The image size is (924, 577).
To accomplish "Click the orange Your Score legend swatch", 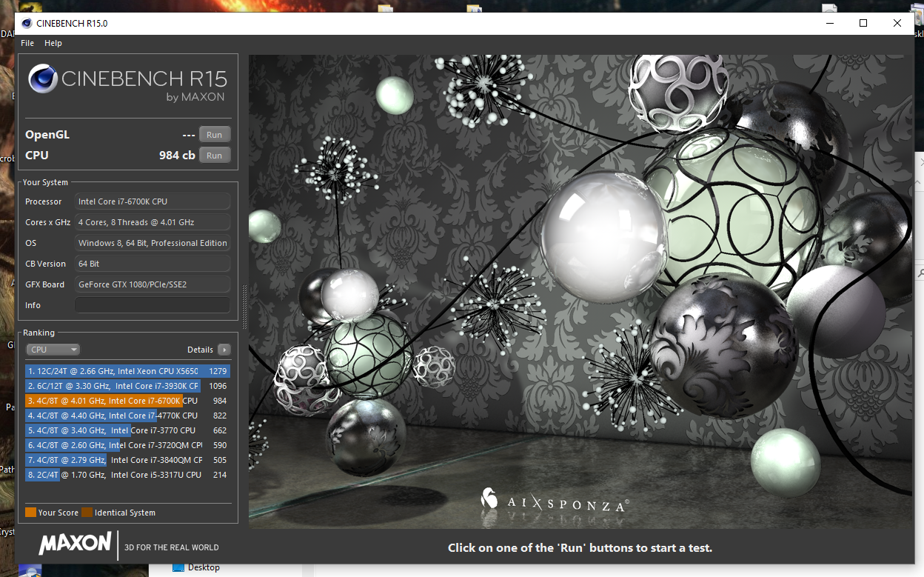I will [x=30, y=513].
